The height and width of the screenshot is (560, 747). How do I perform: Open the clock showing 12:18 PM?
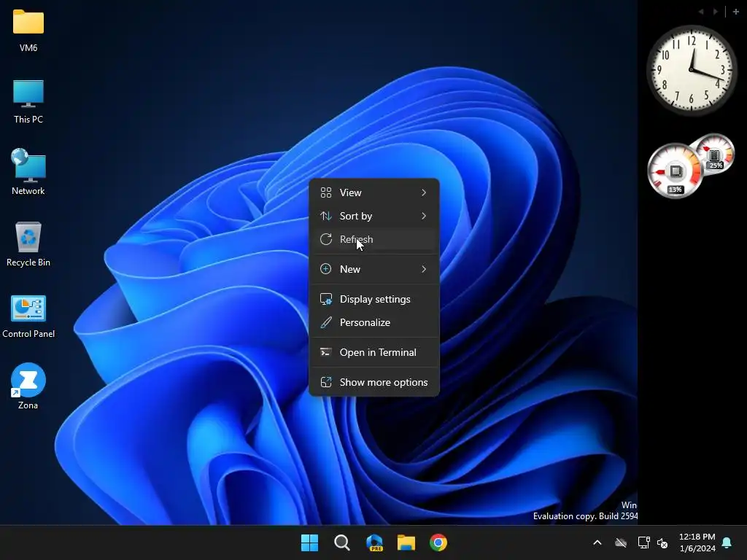[697, 537]
